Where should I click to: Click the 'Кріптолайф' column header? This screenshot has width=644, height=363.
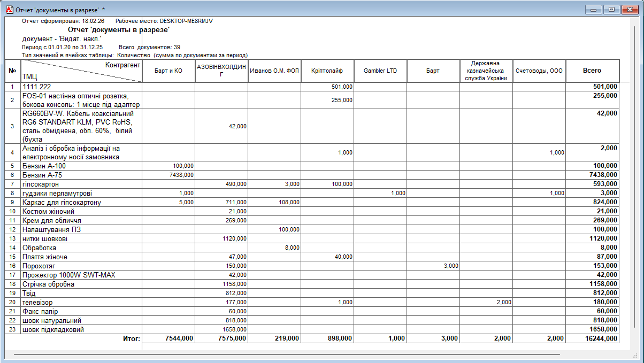click(327, 71)
